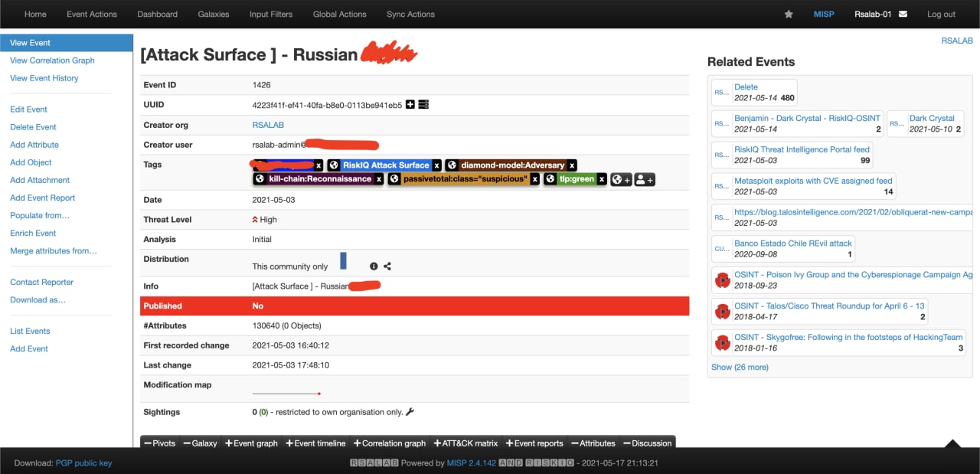
Task: Open the Input Filters dropdown menu
Action: (x=269, y=14)
